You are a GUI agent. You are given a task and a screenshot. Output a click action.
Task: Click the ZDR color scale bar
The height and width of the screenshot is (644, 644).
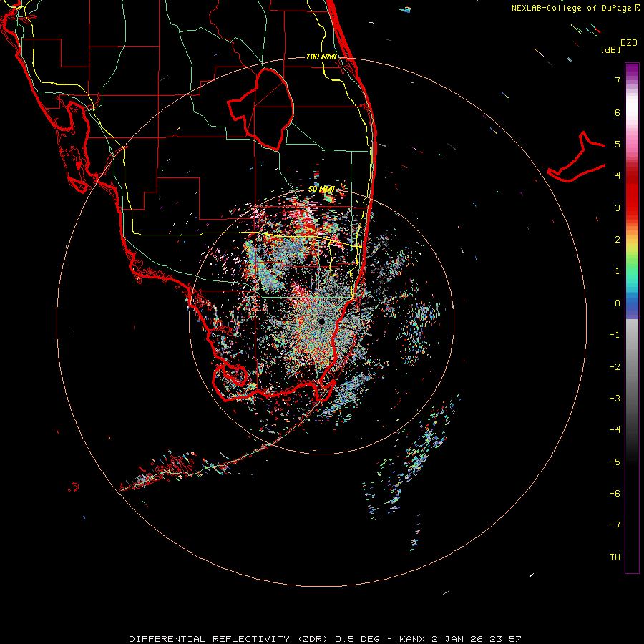632,318
